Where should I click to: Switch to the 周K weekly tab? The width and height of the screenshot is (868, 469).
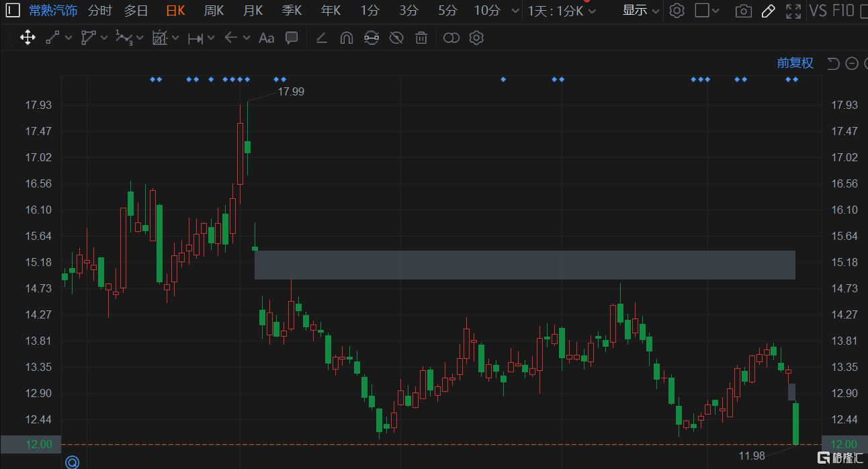coord(214,10)
